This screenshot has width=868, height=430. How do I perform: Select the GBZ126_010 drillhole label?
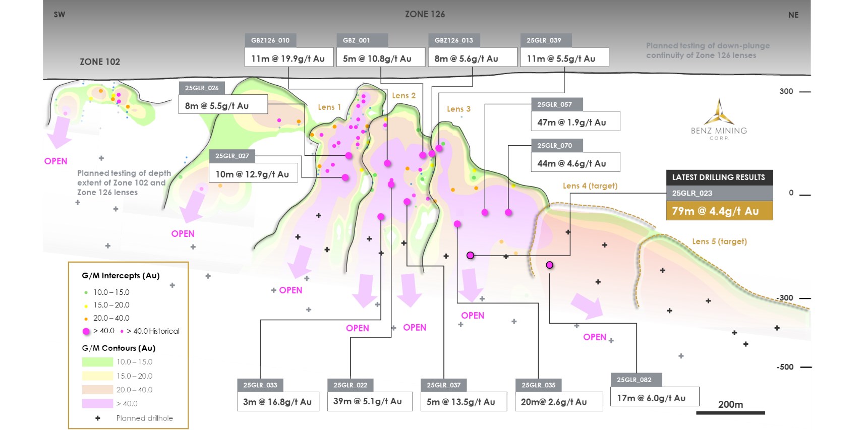[270, 40]
